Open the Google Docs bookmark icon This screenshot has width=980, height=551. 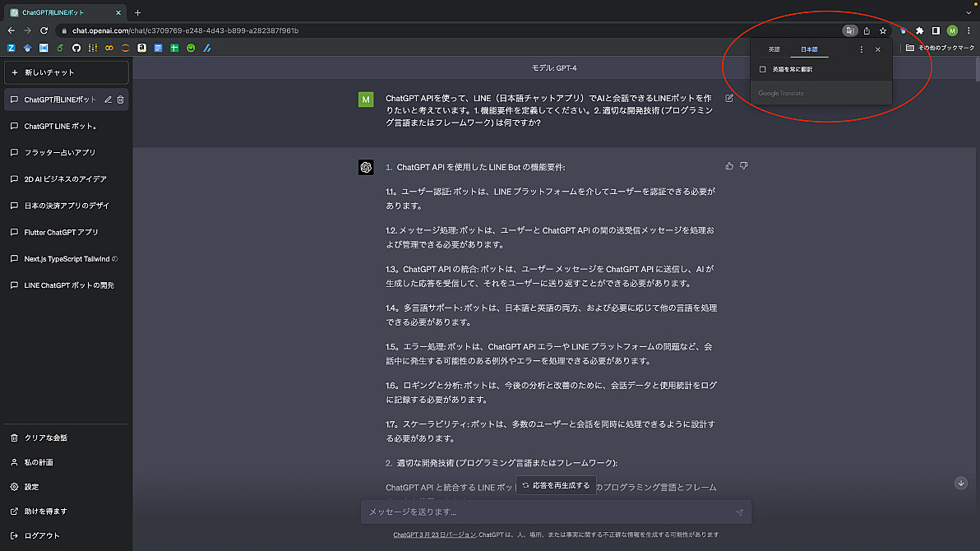tap(158, 48)
